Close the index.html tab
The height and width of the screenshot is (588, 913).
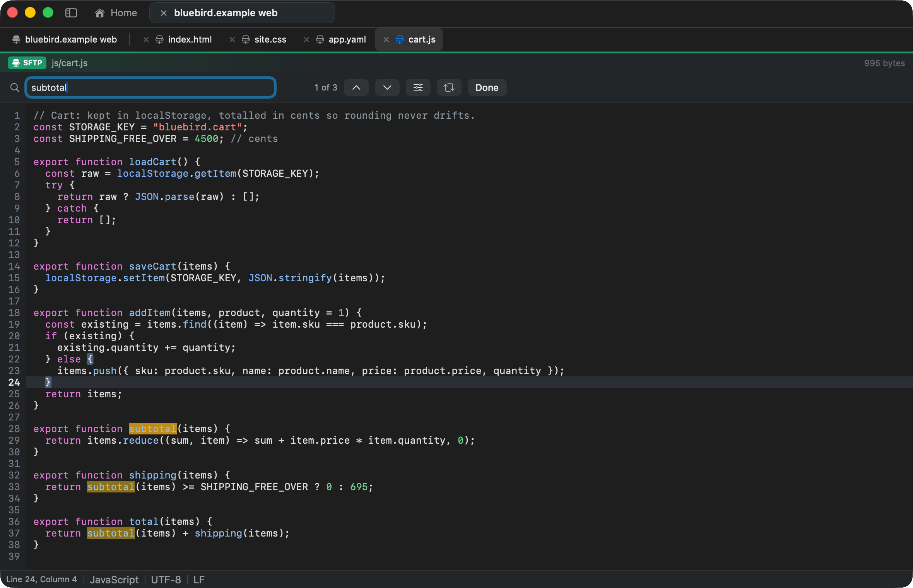[x=146, y=39]
